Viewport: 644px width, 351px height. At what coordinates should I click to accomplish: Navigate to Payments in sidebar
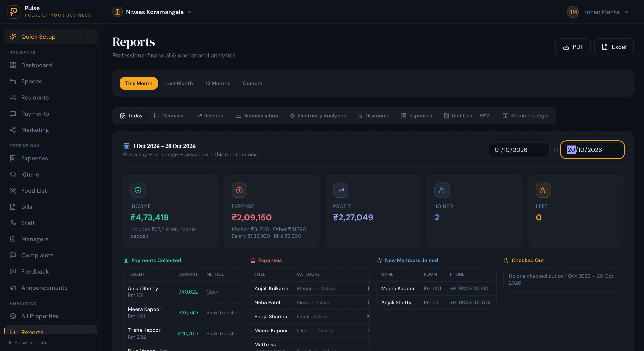tap(51, 114)
